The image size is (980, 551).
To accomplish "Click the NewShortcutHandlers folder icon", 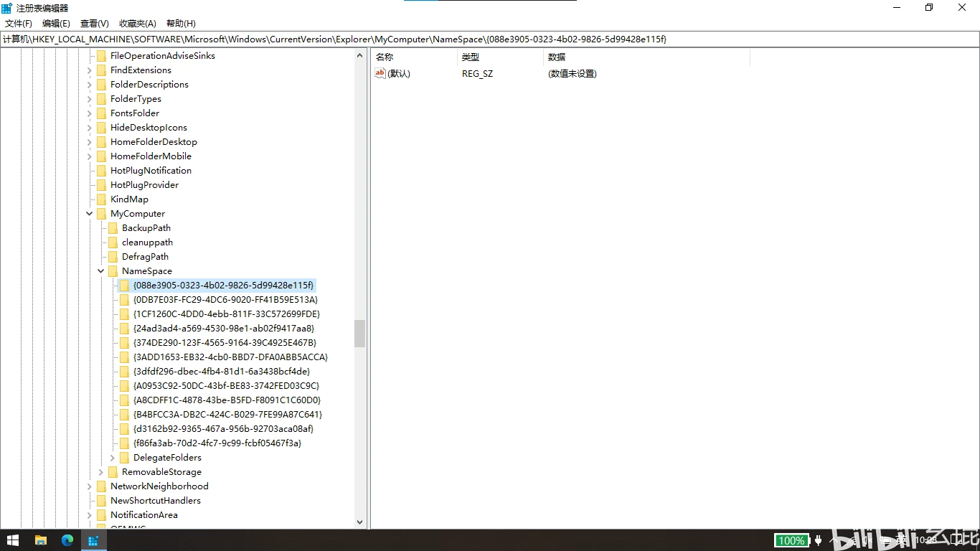I will click(101, 501).
